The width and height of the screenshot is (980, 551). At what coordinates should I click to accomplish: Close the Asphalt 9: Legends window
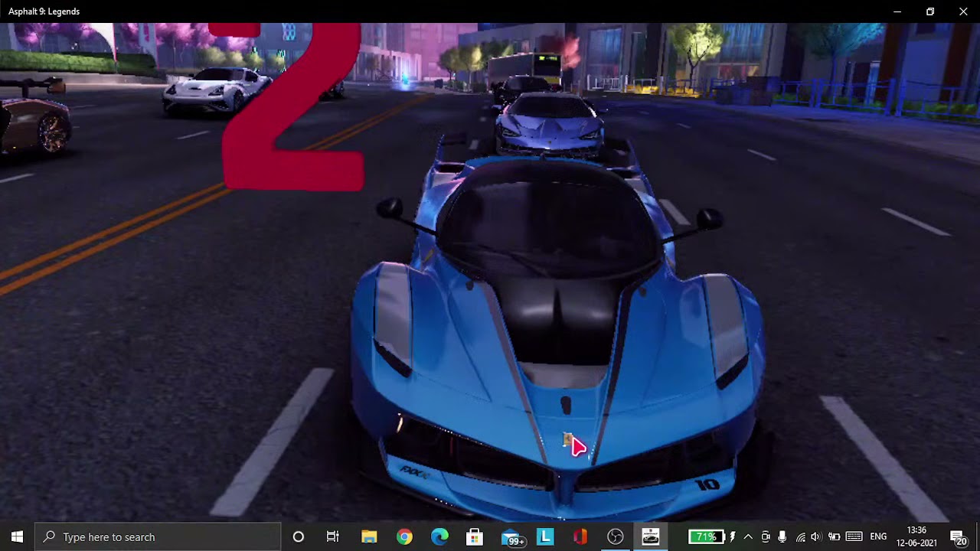[x=963, y=11]
